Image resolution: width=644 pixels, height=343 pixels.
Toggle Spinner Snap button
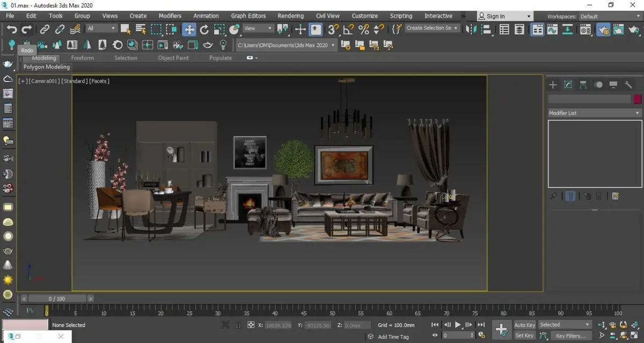(x=379, y=29)
